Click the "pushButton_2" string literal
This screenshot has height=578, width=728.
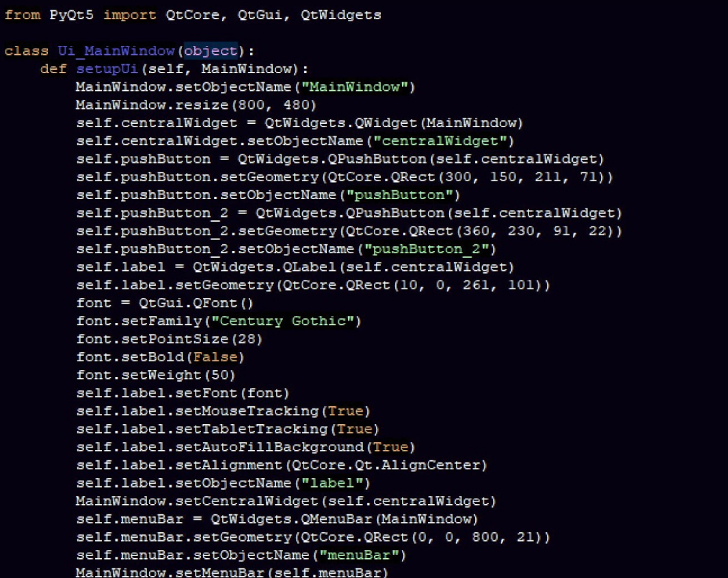[426, 249]
